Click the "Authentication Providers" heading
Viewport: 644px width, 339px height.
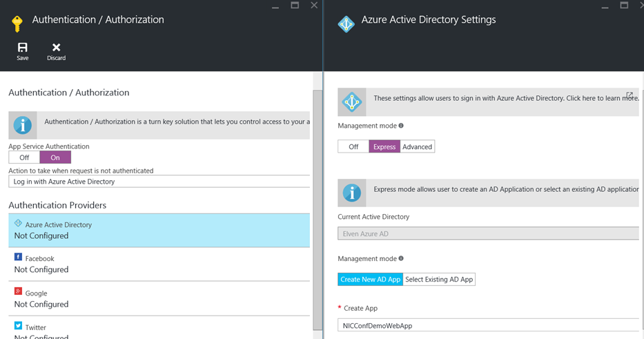coord(57,205)
